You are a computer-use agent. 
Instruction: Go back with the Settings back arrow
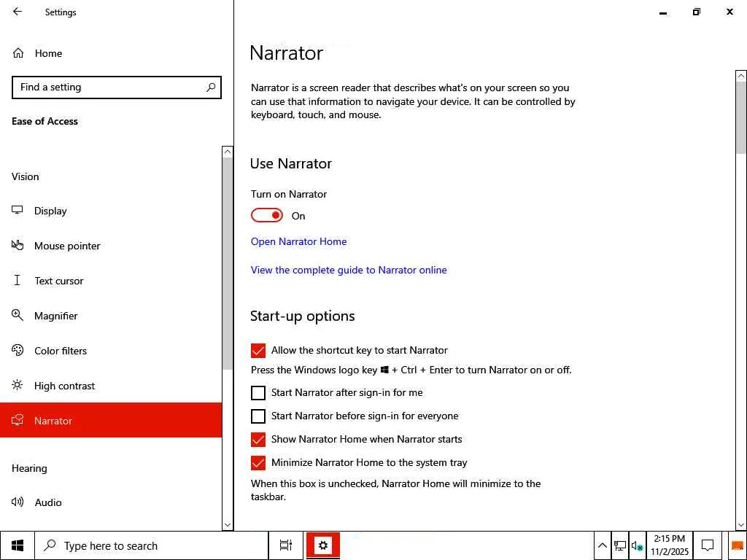18,12
